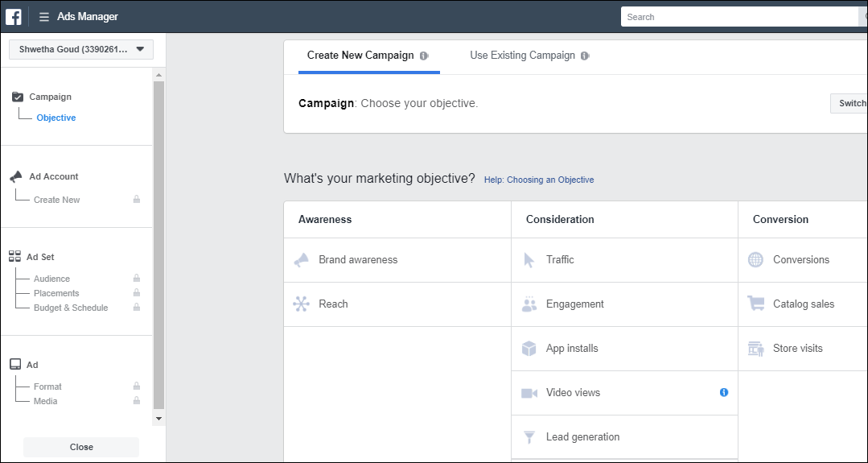Open the Choosing an Objective help link
Viewport: 868px width, 463px height.
tap(539, 180)
